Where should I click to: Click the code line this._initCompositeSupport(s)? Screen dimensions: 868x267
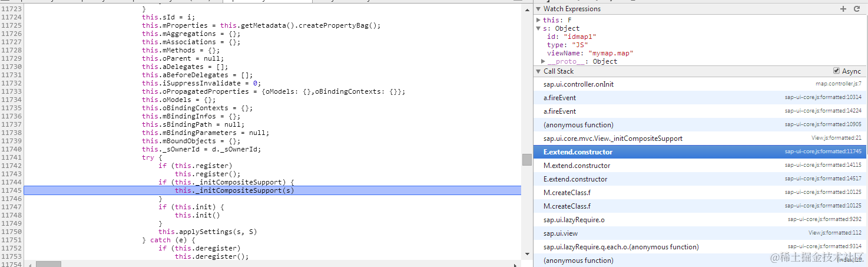[234, 190]
